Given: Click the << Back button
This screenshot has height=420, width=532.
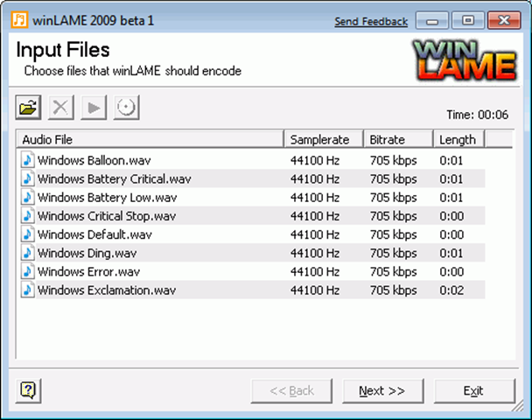Looking at the screenshot, I should pyautogui.click(x=290, y=390).
